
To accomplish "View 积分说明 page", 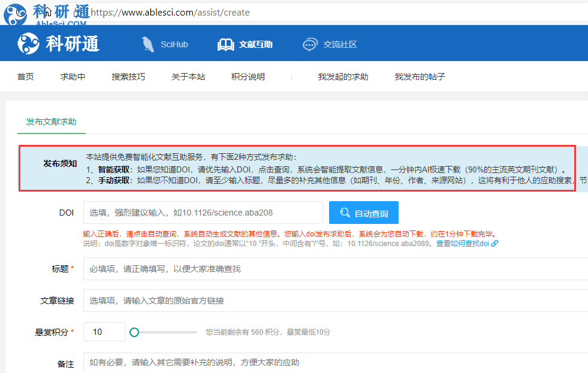I will click(248, 77).
